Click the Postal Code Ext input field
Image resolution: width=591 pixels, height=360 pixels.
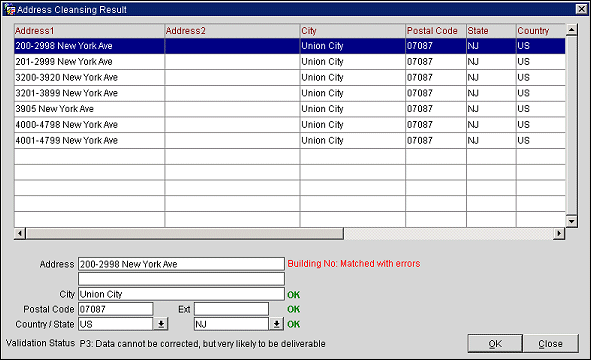[231, 309]
